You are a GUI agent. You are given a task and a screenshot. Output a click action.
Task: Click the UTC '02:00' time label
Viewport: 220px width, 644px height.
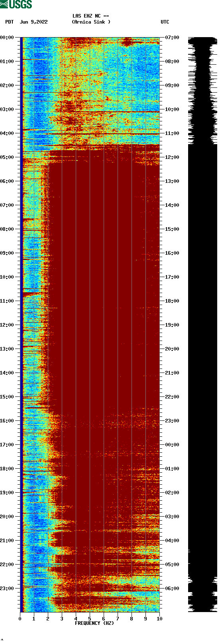pyautogui.click(x=172, y=493)
